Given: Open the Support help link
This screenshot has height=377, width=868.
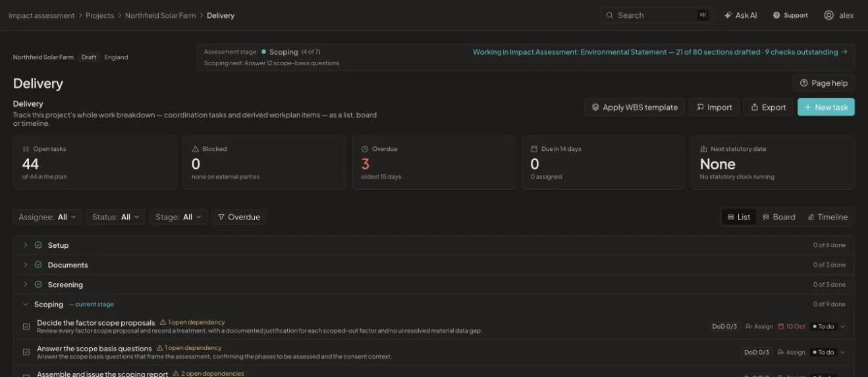Looking at the screenshot, I should [790, 15].
